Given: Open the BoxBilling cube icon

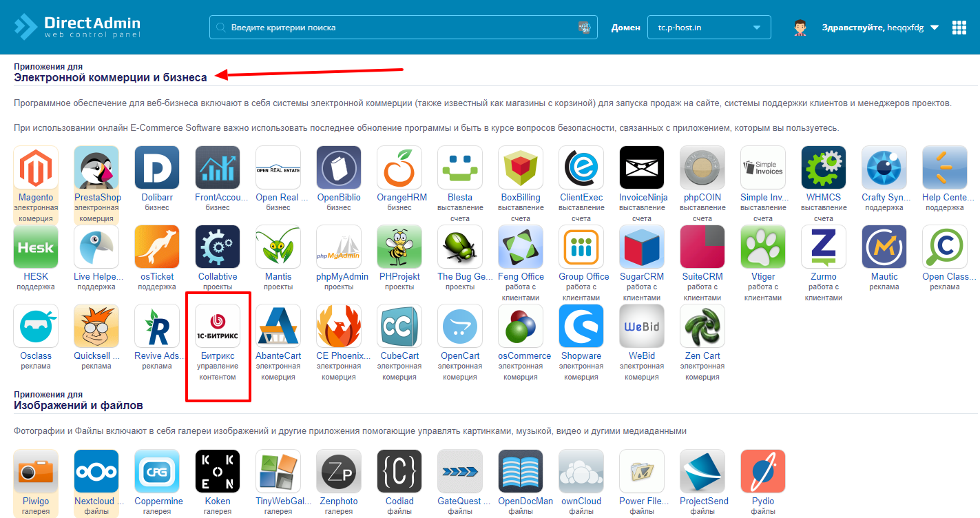Looking at the screenshot, I should pos(521,167).
